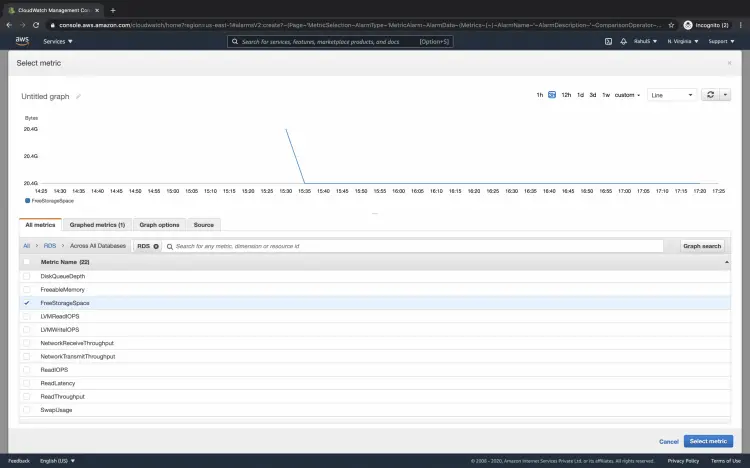Click the RDS breadcrumb link
Screen dimensions: 750x468
coord(50,246)
